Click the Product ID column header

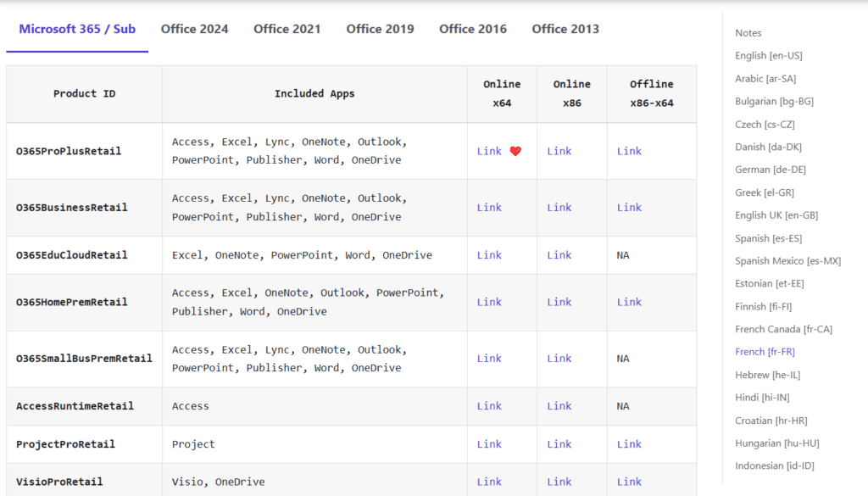84,93
